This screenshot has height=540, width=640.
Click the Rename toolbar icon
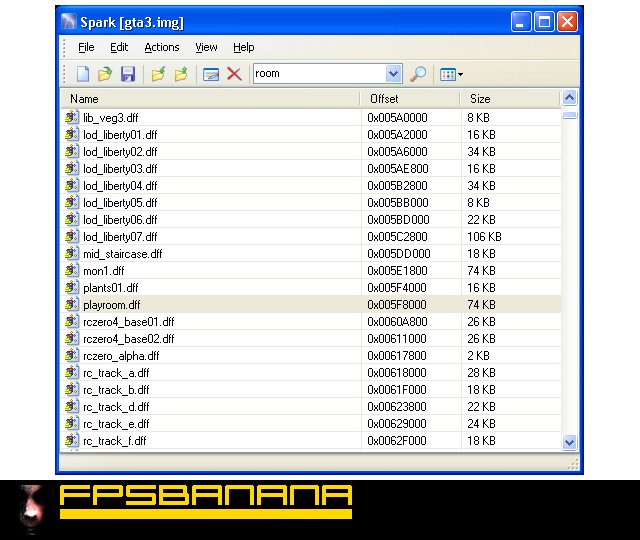(x=211, y=74)
